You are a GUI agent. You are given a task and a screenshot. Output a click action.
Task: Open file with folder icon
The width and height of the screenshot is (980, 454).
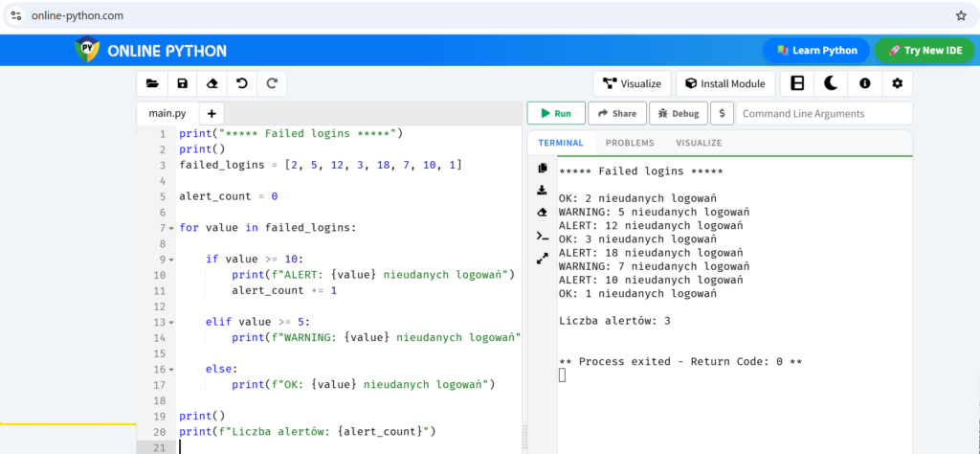pyautogui.click(x=152, y=83)
